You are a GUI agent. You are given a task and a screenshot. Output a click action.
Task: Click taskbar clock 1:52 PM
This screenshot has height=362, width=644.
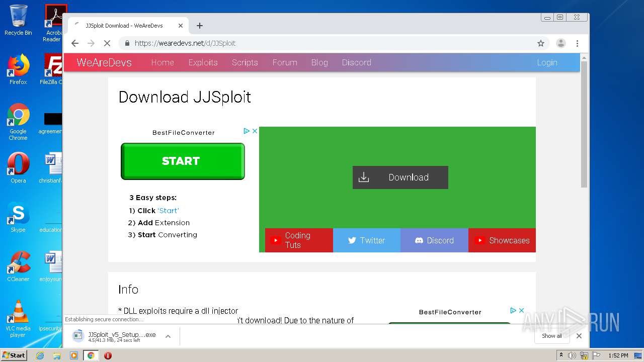point(618,355)
